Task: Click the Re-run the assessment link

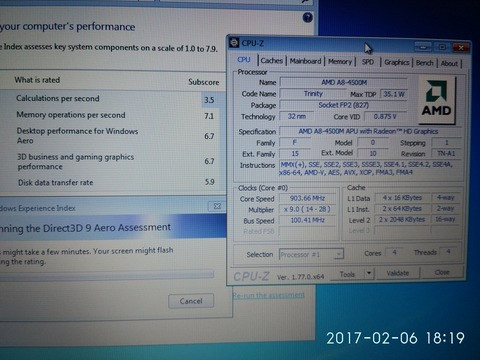Action: (268, 295)
